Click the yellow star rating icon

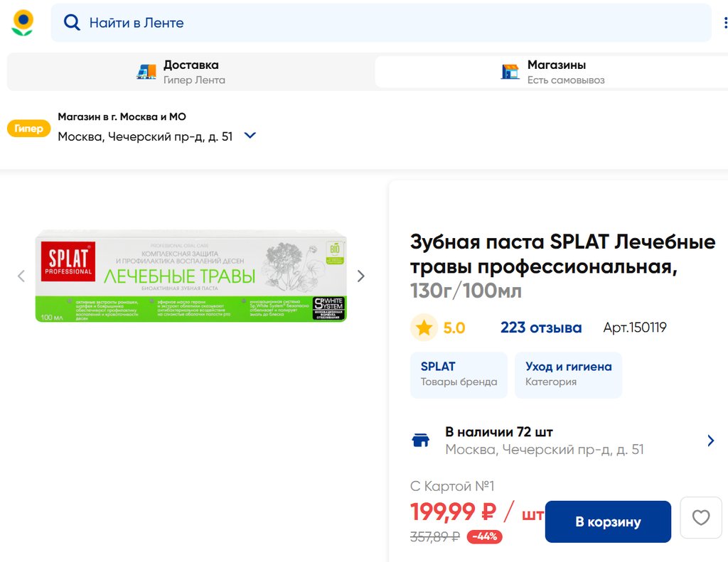(x=424, y=328)
